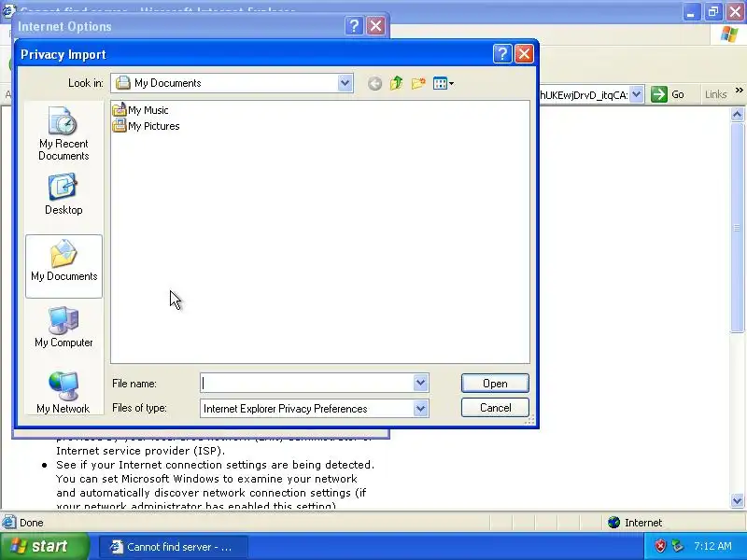Click Internet Options help question button
This screenshot has width=747, height=560.
click(354, 26)
